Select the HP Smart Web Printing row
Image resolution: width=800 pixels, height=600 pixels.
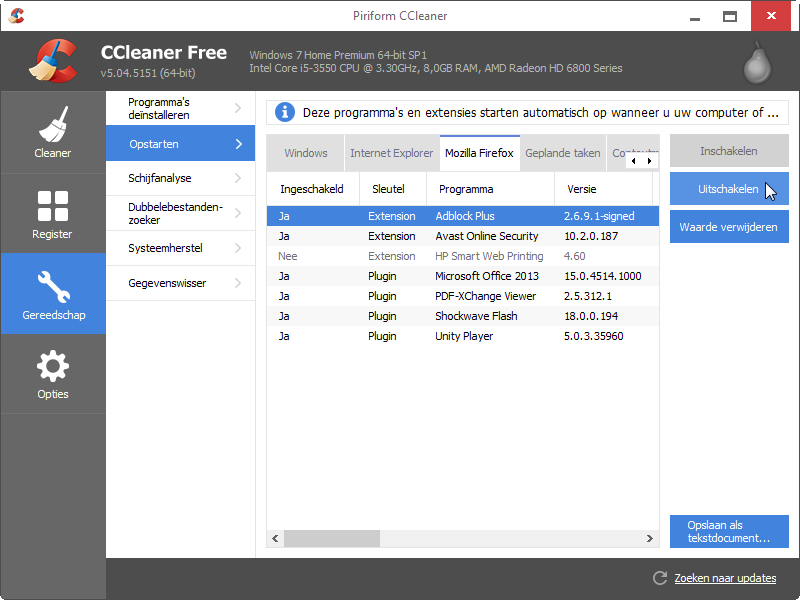tap(463, 256)
